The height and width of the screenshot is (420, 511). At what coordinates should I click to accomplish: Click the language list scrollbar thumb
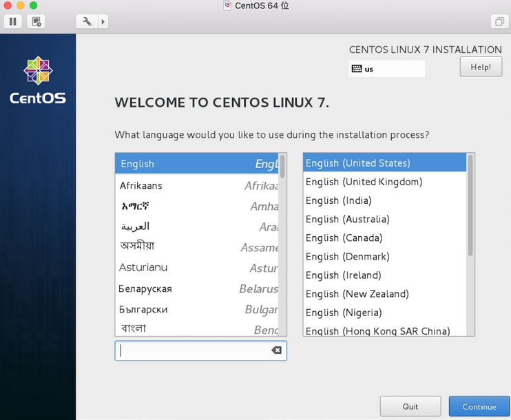pyautogui.click(x=282, y=166)
